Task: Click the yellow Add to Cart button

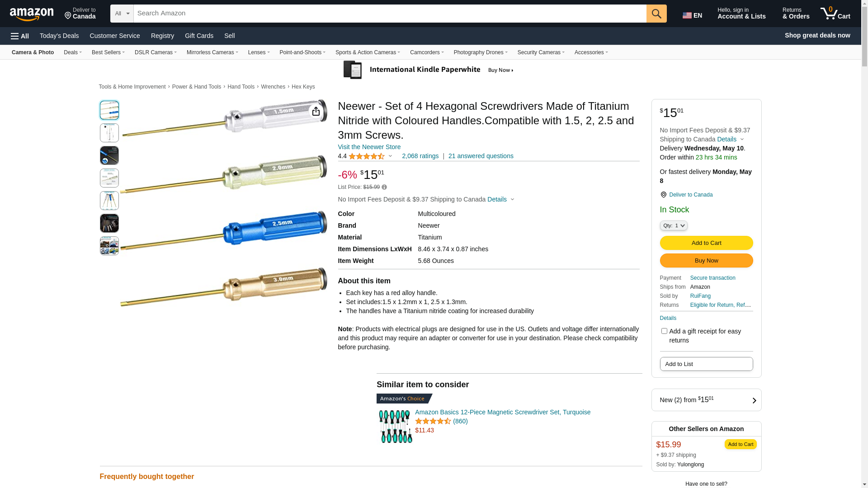Action: 706,243
